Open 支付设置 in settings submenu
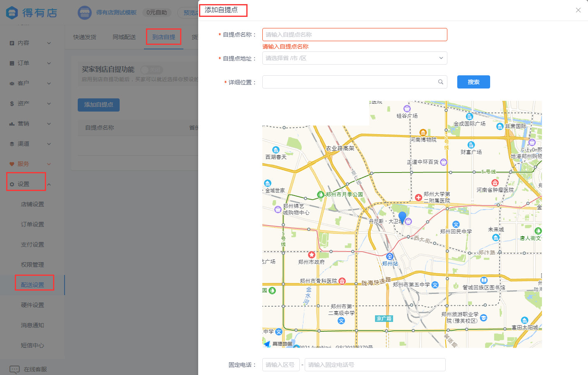This screenshot has width=588, height=375. tap(32, 245)
